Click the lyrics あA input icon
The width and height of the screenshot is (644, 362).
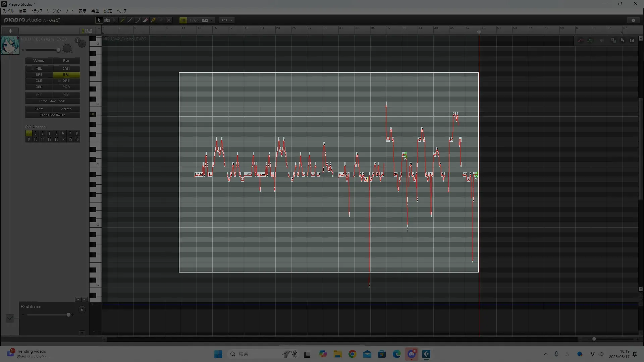pos(623,41)
